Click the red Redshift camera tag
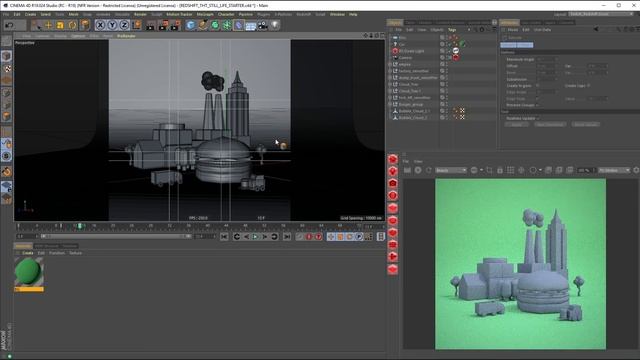 (x=456, y=58)
